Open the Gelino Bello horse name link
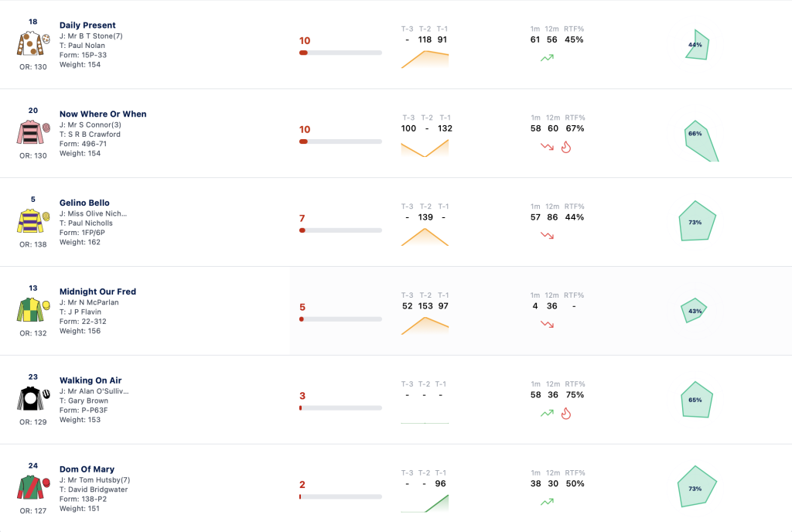 [84, 203]
